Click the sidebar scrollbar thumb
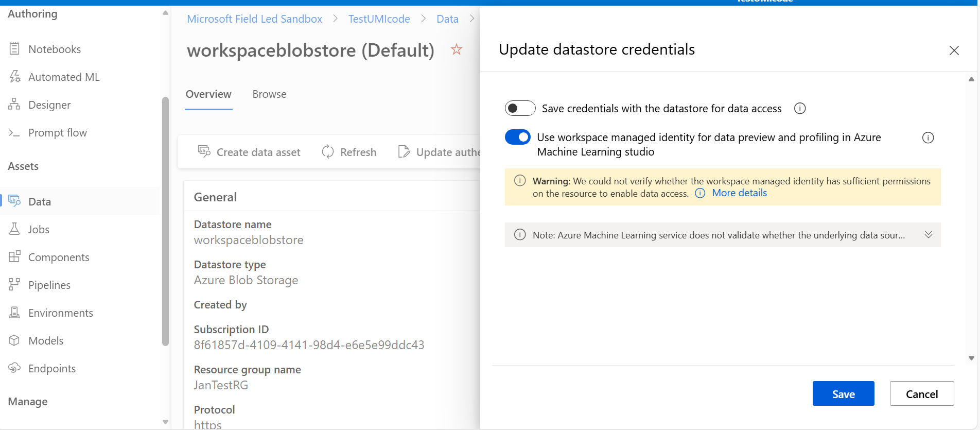 (x=165, y=221)
